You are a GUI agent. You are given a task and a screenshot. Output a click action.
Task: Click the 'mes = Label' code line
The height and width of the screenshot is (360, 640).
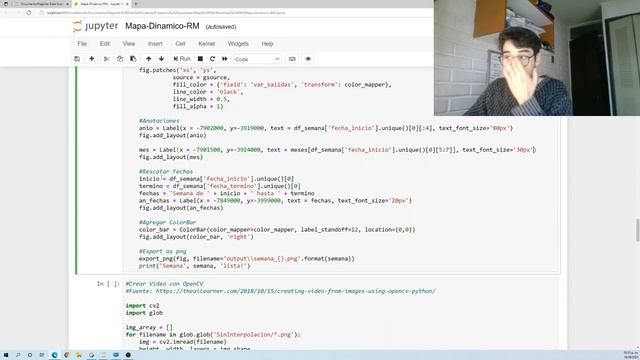(x=337, y=150)
